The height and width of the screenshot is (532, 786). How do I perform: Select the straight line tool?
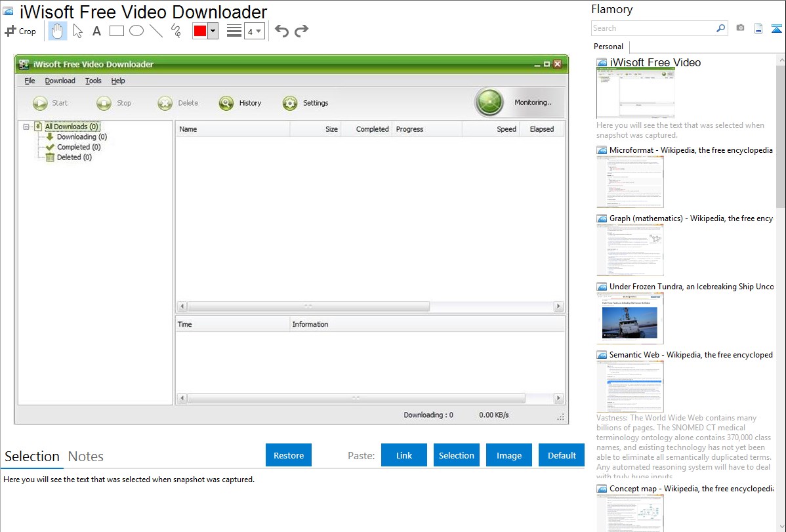click(156, 31)
